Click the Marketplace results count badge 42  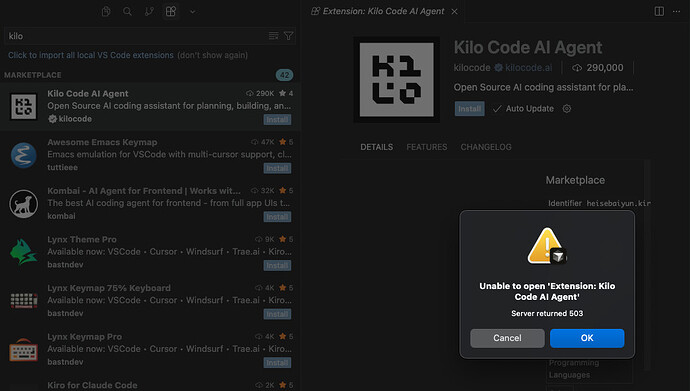click(x=284, y=75)
